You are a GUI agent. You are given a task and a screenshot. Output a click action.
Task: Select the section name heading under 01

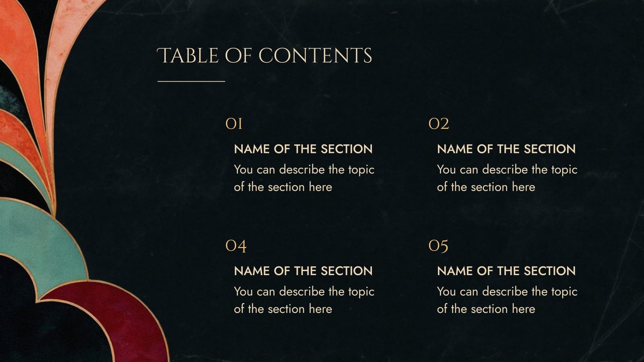click(x=303, y=149)
